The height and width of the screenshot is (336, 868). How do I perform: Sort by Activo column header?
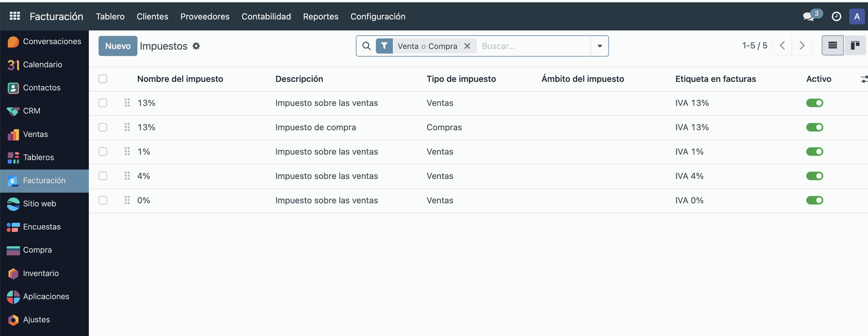[819, 79]
